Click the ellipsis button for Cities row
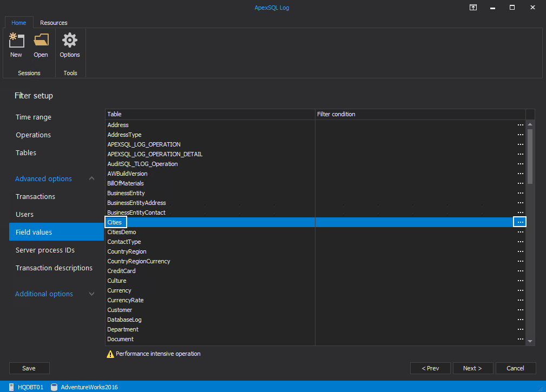 pos(520,222)
